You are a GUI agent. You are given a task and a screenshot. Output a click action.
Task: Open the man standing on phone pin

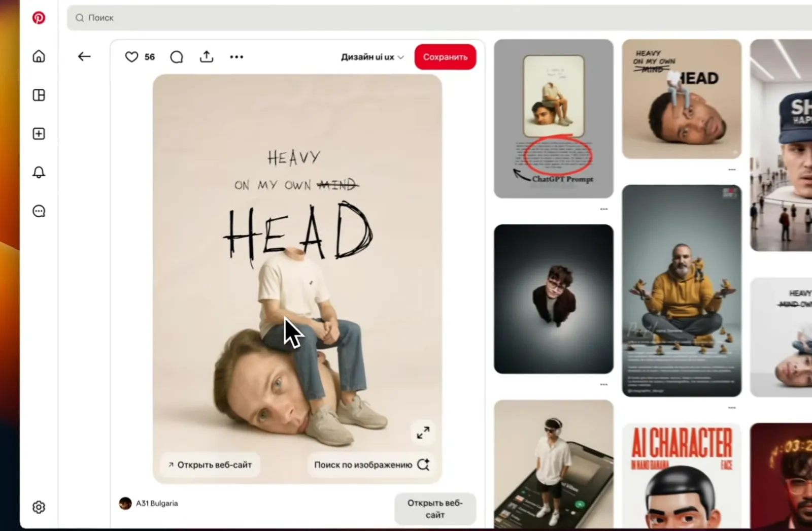tap(553, 464)
